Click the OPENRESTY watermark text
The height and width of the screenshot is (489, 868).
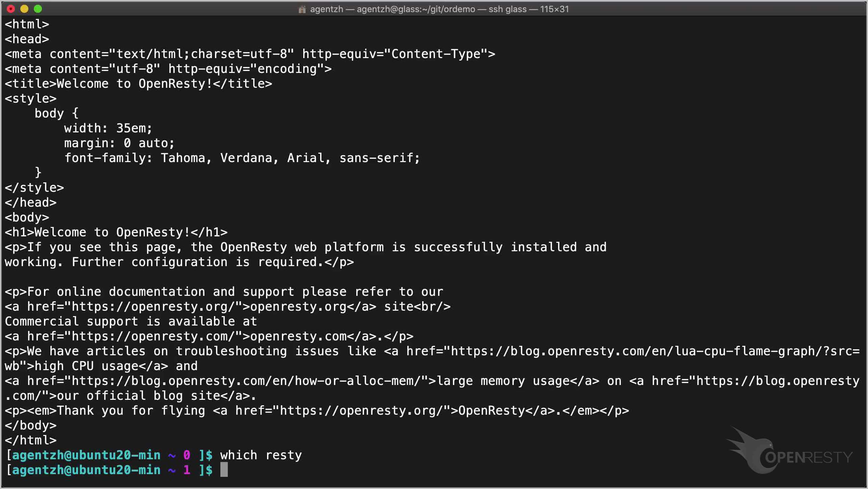point(809,457)
